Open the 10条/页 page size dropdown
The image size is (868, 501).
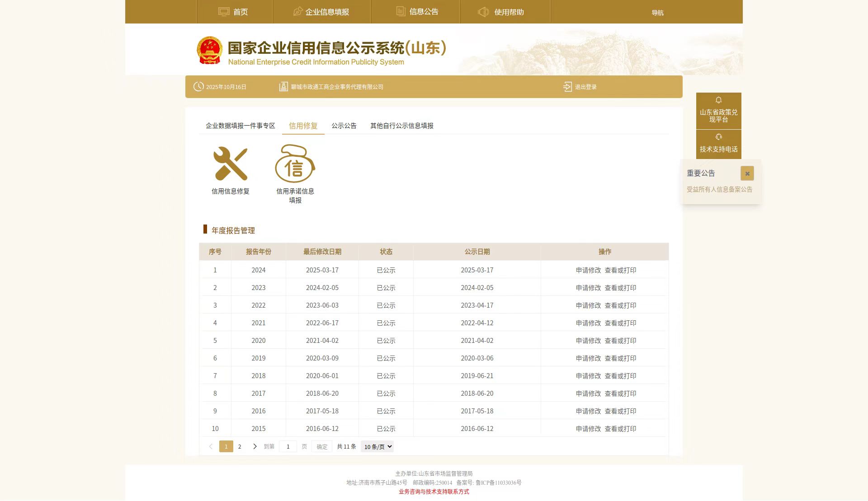click(377, 446)
